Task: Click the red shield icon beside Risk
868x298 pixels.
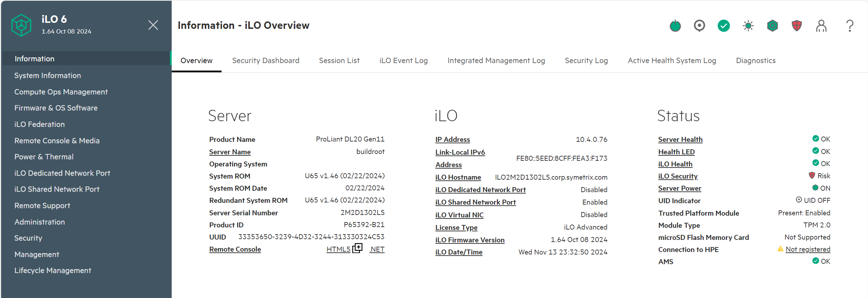Action: [x=812, y=175]
